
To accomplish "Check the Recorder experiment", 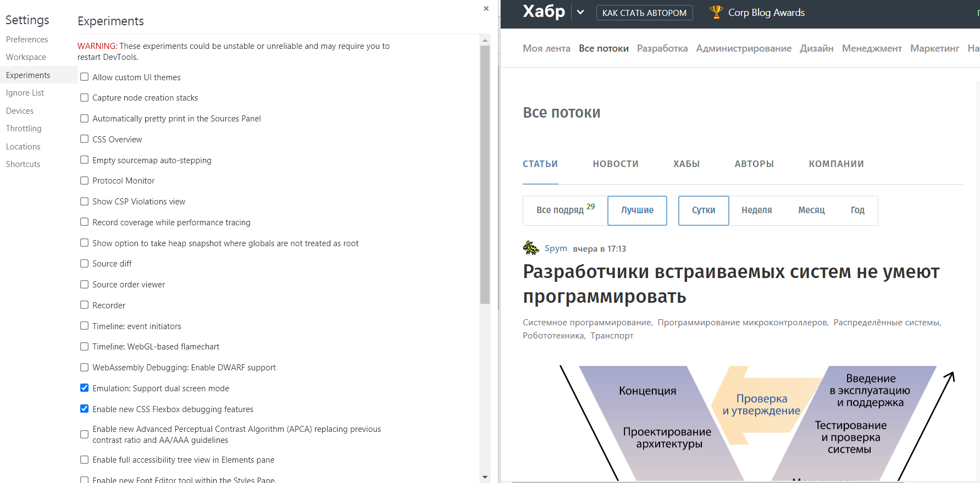I will pyautogui.click(x=84, y=305).
